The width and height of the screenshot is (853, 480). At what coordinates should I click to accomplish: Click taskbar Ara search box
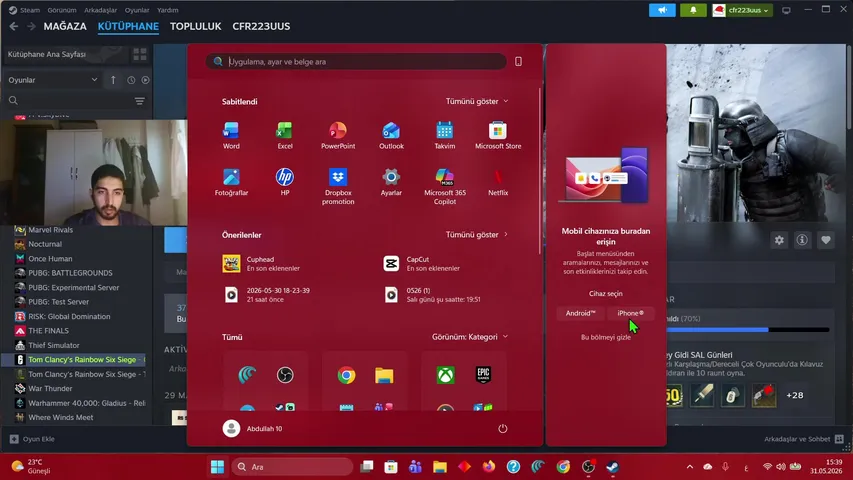(x=293, y=467)
